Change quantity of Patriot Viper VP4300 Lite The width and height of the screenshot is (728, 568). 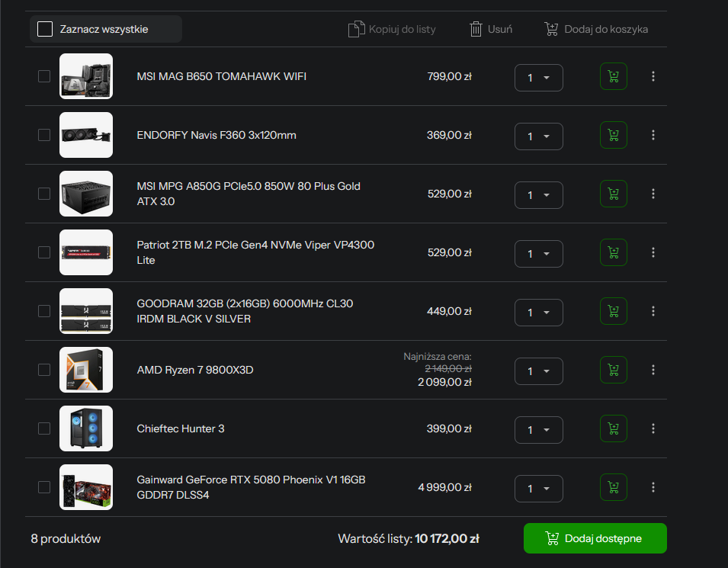pos(539,254)
